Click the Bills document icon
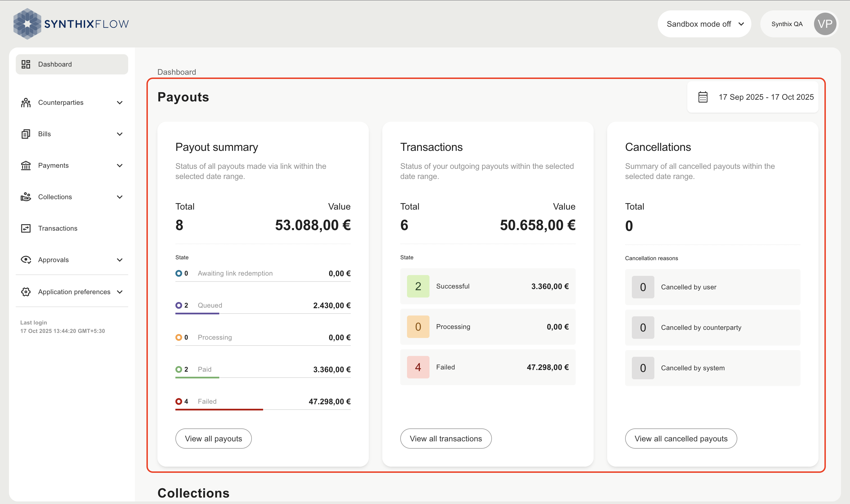 pyautogui.click(x=26, y=134)
